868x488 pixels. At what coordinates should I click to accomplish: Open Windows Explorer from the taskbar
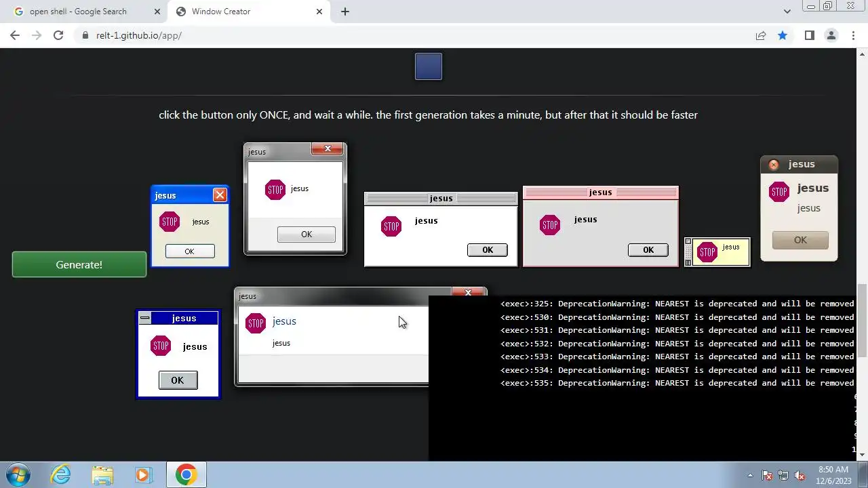tap(102, 474)
